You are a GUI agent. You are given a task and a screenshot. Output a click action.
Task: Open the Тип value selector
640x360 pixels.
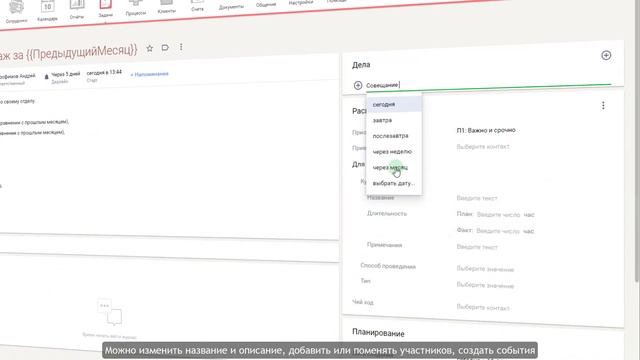(485, 285)
